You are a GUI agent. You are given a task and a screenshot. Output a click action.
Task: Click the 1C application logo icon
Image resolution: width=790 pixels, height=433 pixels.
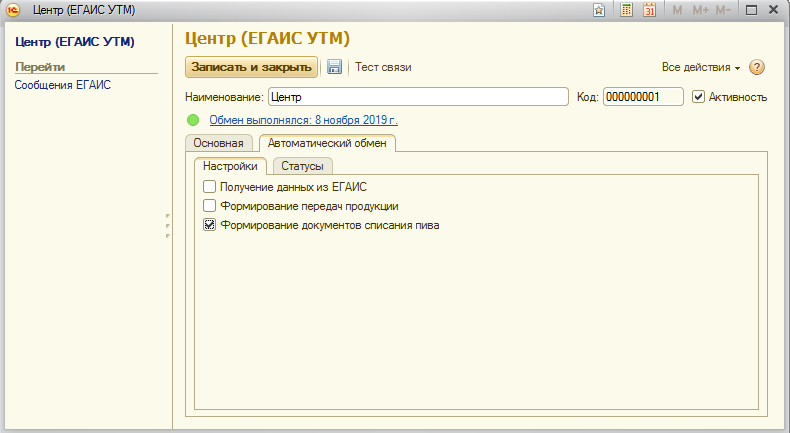tap(13, 10)
